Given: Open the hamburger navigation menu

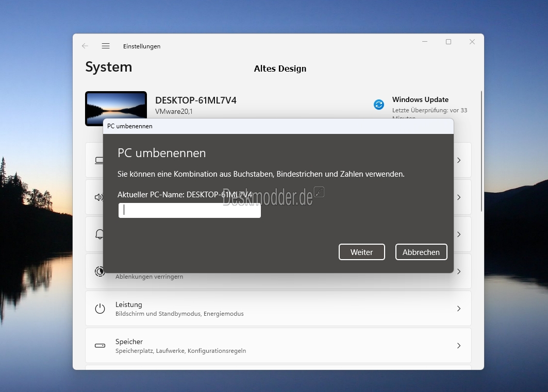Looking at the screenshot, I should (106, 46).
